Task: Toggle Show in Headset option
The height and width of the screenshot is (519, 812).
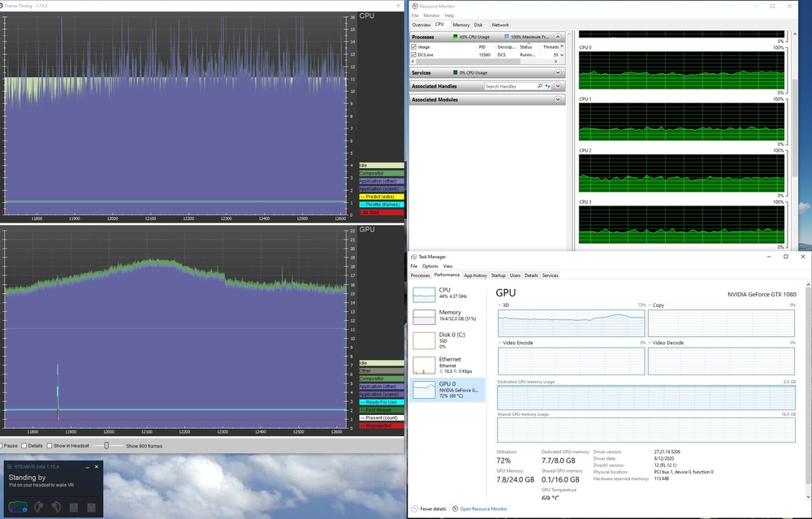Action: tap(50, 445)
